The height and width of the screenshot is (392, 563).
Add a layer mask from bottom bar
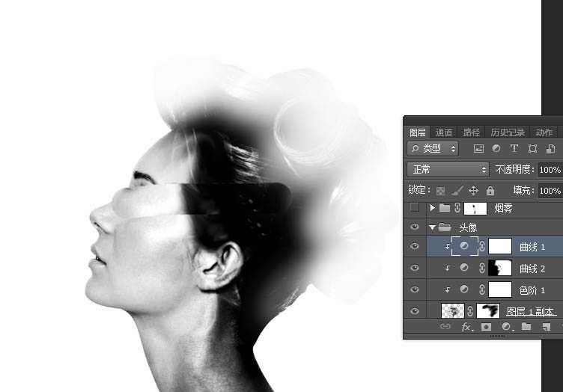click(486, 327)
